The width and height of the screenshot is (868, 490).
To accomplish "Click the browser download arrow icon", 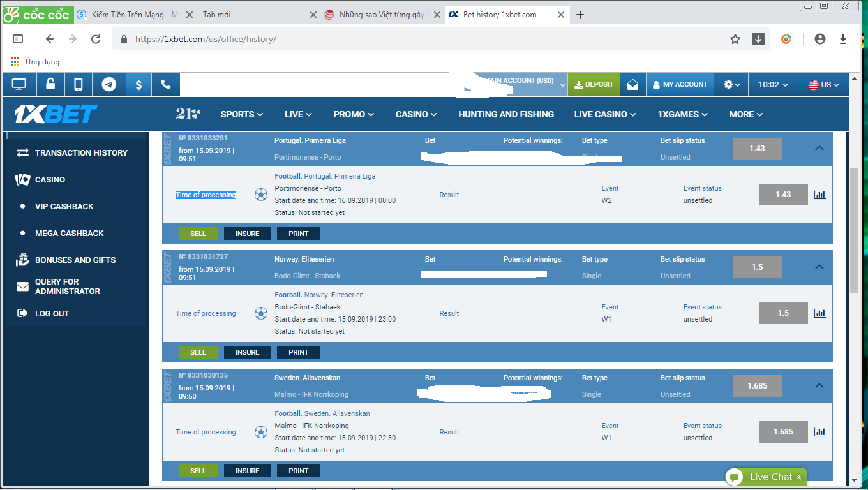I will click(758, 39).
